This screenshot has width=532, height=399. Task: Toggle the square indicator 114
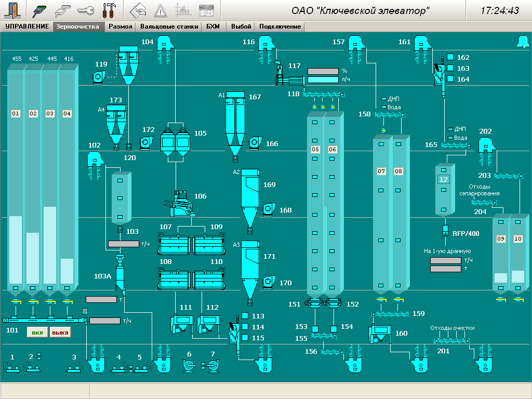coord(245,327)
